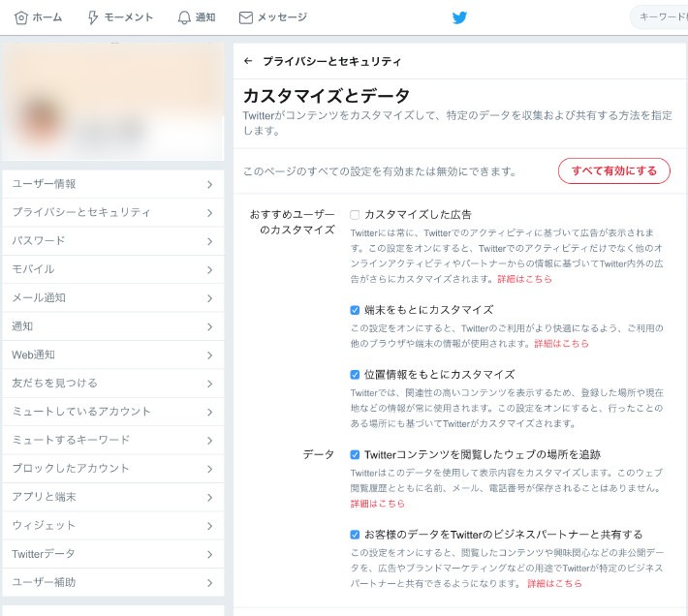Screen dimensions: 688x616
Task: Click the Home (ホーム) house icon
Action: (x=21, y=17)
